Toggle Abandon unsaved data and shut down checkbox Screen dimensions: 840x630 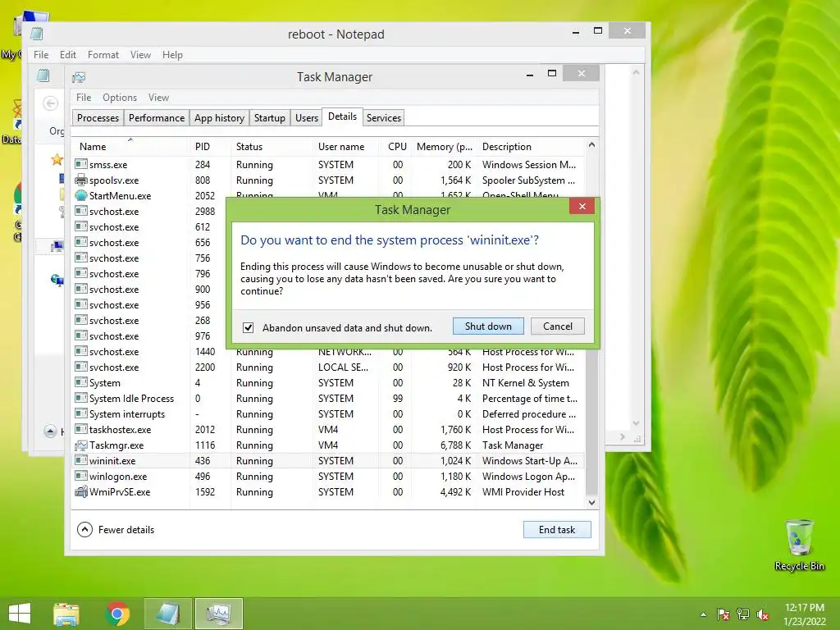(x=248, y=327)
